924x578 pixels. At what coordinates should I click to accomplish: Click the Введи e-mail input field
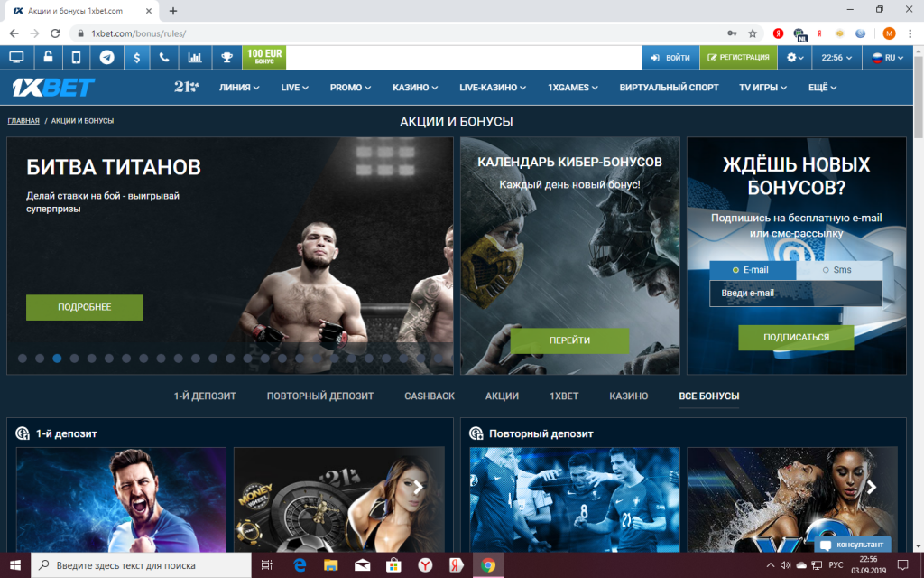[x=795, y=294]
